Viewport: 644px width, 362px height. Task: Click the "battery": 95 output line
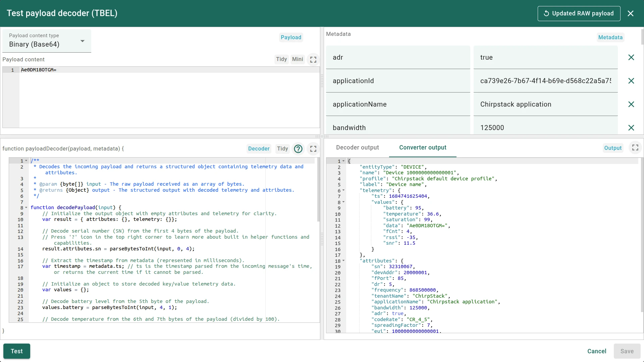[x=404, y=208]
